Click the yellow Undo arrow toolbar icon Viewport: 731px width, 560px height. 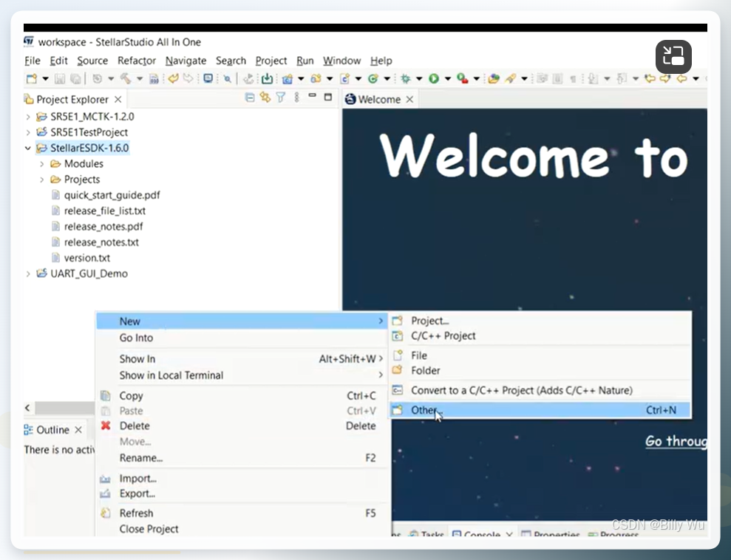[174, 79]
